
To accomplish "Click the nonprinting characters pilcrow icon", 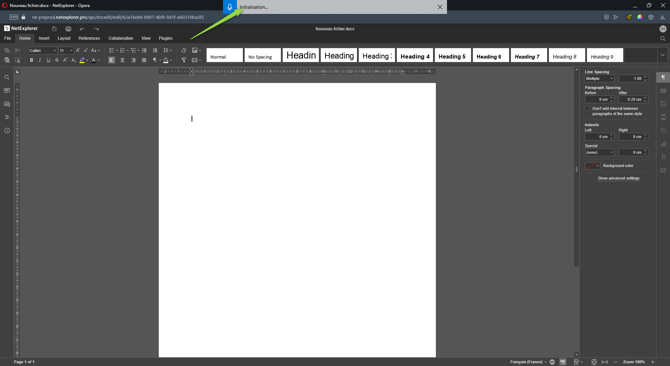I will [156, 60].
